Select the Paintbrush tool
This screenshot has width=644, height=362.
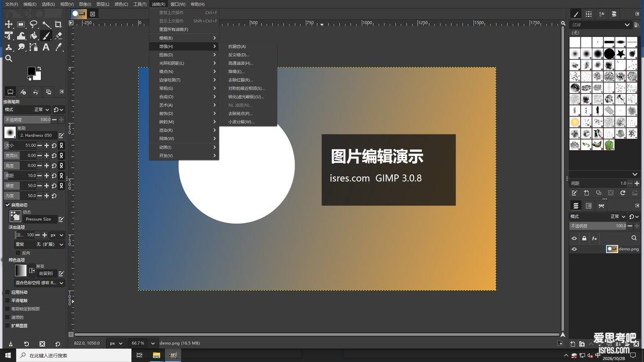46,36
